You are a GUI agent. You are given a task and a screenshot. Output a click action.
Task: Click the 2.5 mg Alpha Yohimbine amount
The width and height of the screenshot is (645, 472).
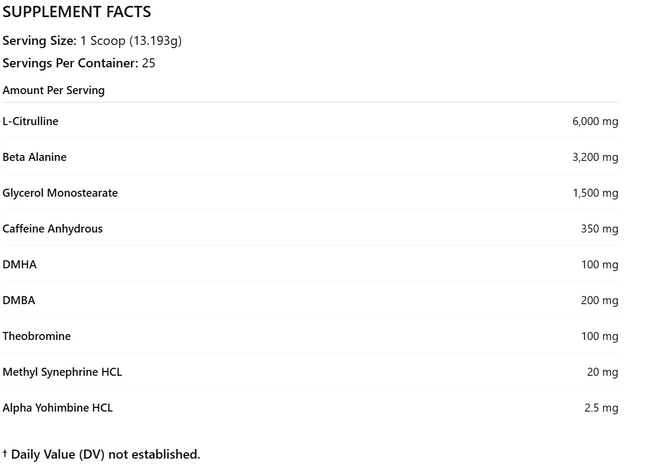tap(601, 408)
